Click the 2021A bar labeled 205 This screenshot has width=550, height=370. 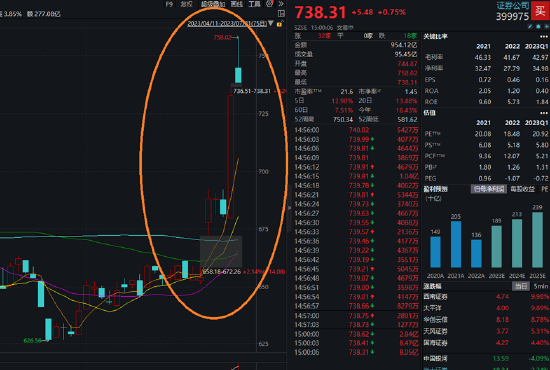click(x=456, y=244)
